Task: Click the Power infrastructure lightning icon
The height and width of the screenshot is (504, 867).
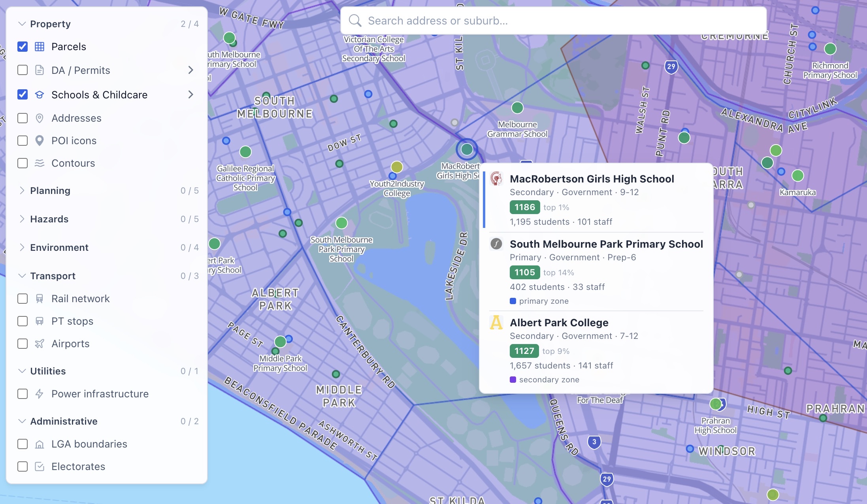Action: (x=40, y=394)
